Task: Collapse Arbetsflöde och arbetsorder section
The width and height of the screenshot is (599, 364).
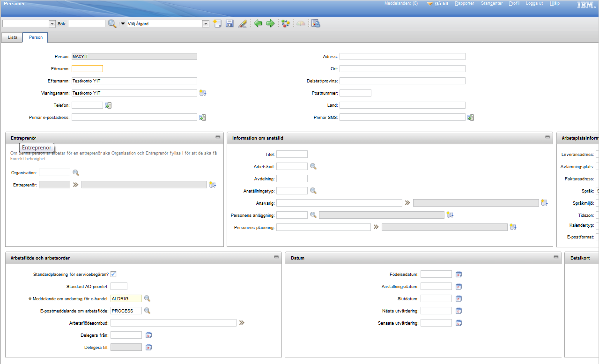Action: pos(277,257)
